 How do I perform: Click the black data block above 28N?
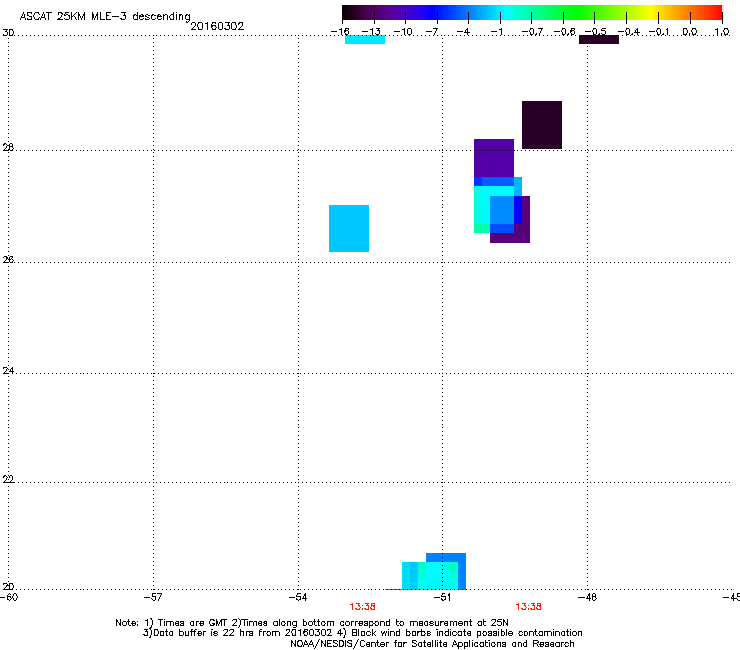pyautogui.click(x=542, y=125)
